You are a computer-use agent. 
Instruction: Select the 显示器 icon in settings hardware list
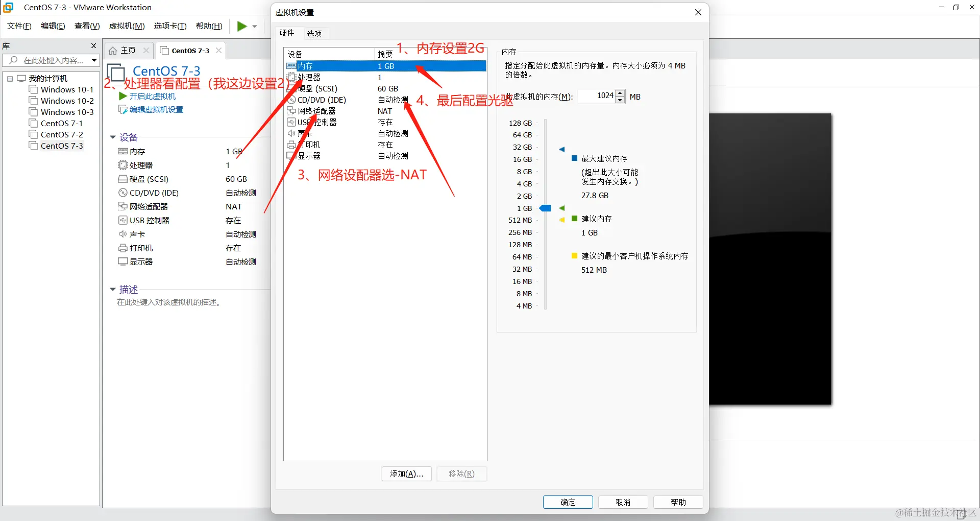point(291,156)
